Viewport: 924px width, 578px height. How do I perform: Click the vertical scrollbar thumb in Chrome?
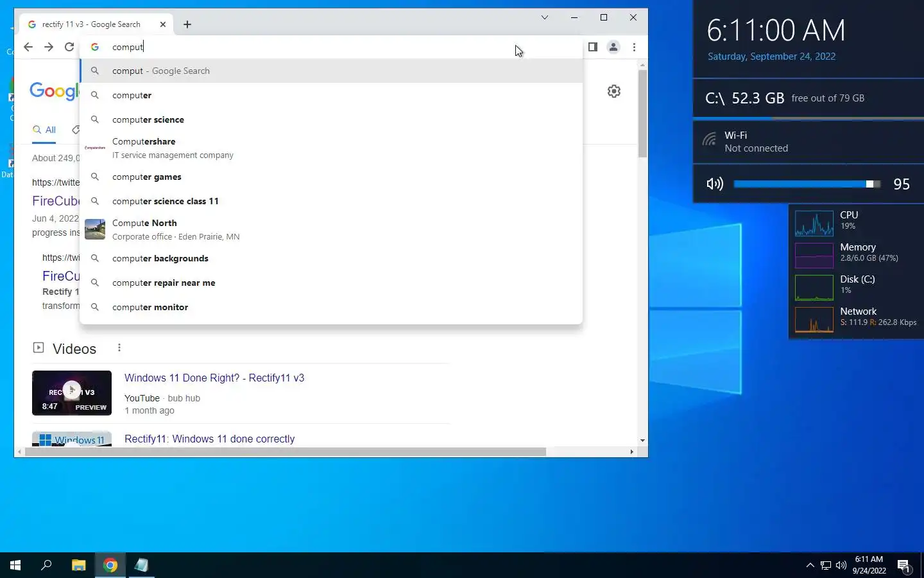click(x=642, y=114)
